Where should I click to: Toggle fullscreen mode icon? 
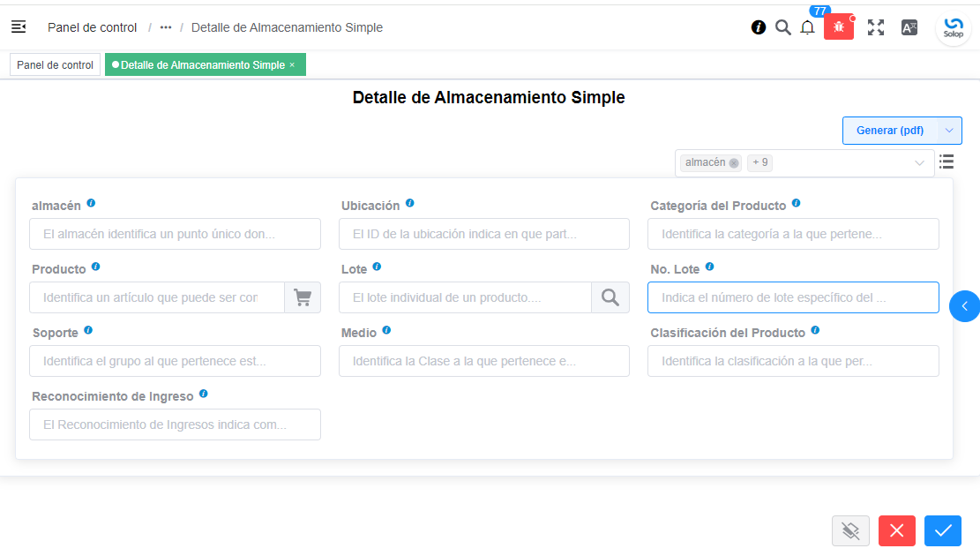pyautogui.click(x=875, y=27)
